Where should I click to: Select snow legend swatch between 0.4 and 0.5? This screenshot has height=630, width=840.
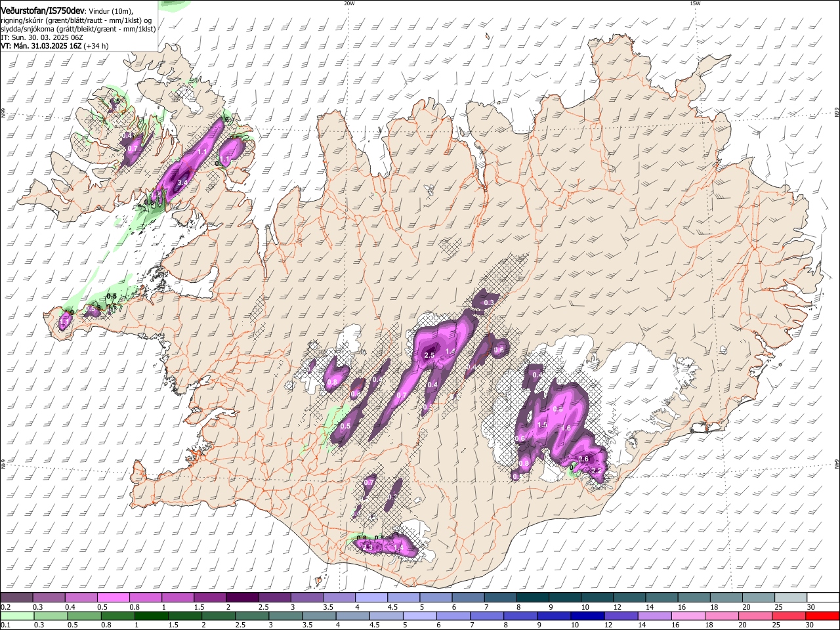pos(81,598)
